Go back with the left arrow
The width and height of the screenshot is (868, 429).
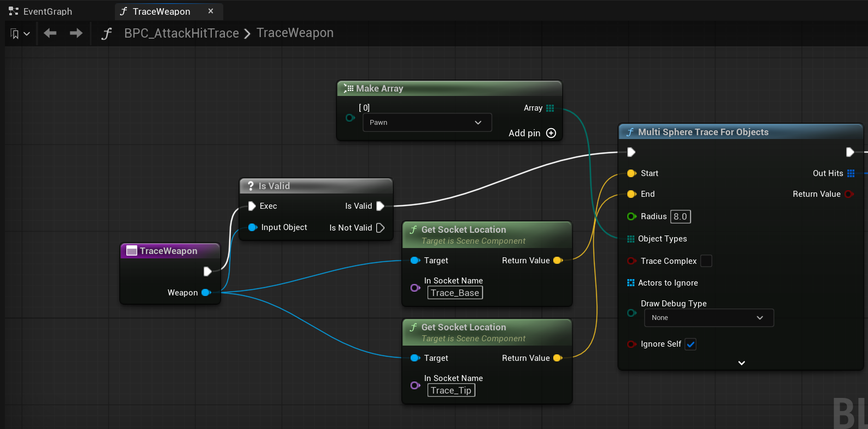click(x=50, y=33)
